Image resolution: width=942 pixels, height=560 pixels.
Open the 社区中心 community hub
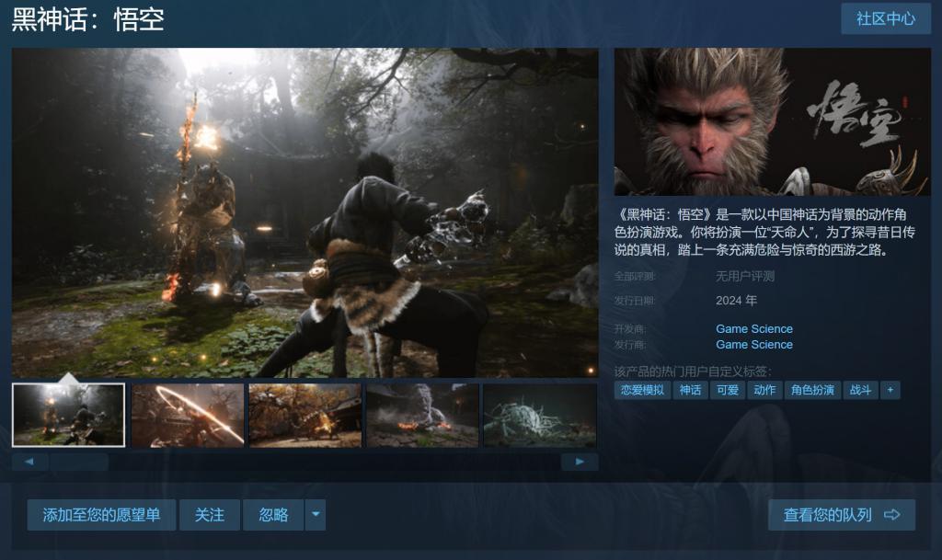[886, 18]
